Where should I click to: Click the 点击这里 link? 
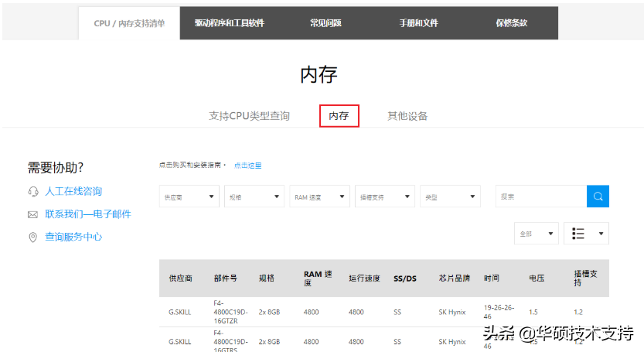(247, 166)
